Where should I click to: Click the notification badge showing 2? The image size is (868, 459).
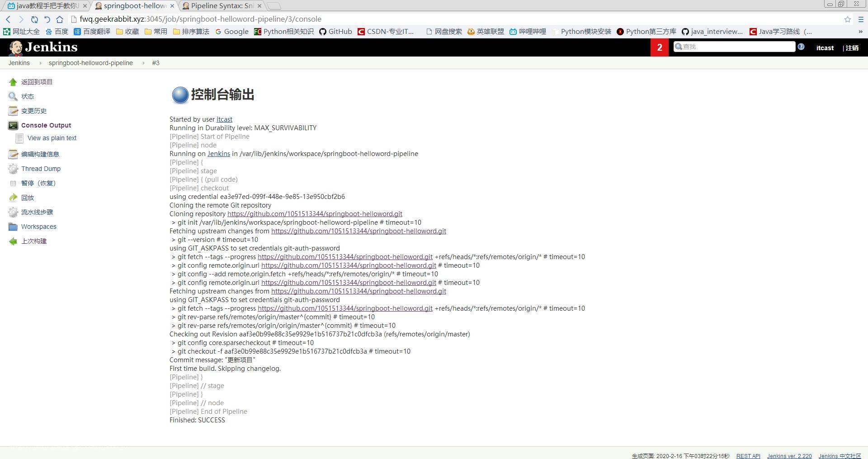point(660,47)
